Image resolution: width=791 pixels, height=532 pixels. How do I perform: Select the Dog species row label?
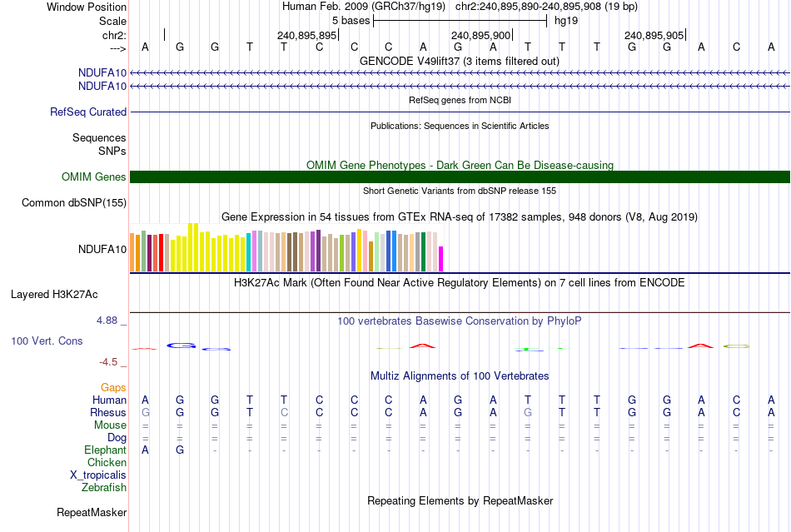click(117, 438)
